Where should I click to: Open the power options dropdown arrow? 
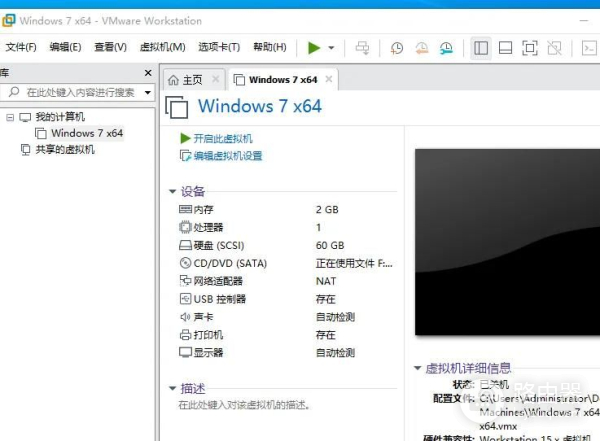331,48
